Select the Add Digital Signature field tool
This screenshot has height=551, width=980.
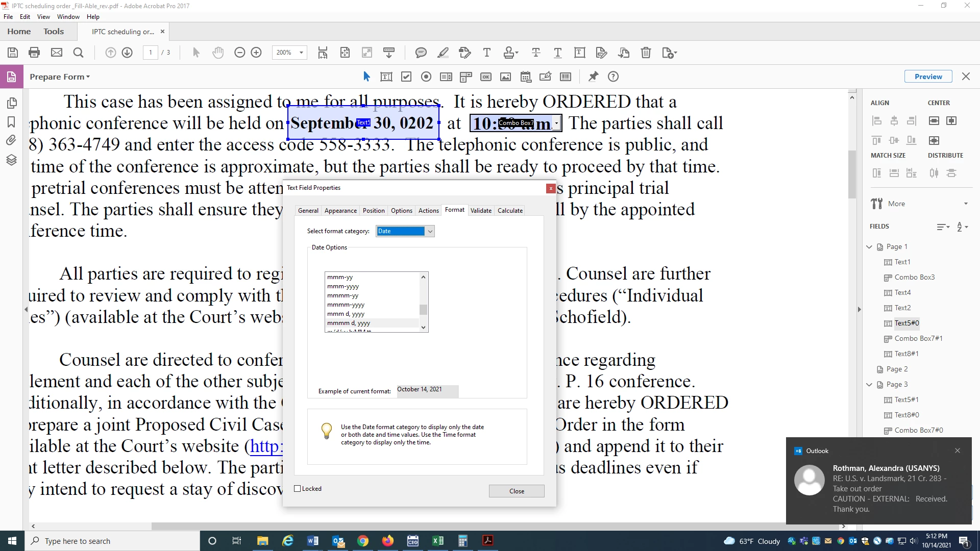coord(546,77)
